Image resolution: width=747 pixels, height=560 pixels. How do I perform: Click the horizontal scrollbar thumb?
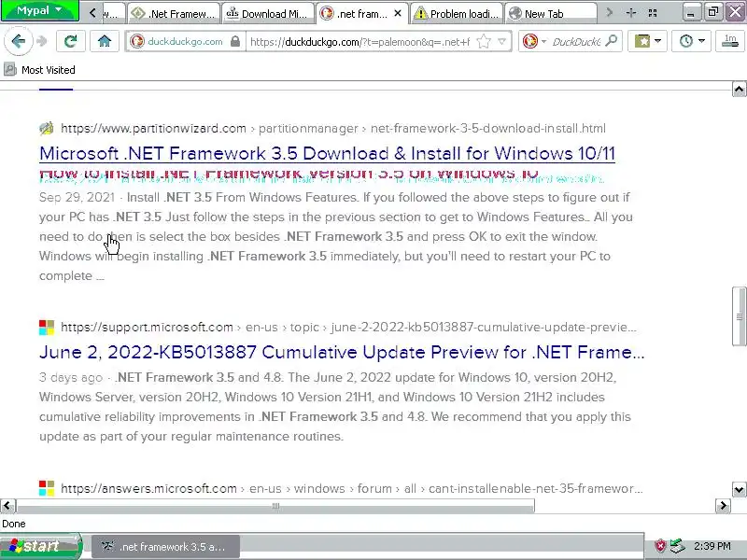point(275,506)
